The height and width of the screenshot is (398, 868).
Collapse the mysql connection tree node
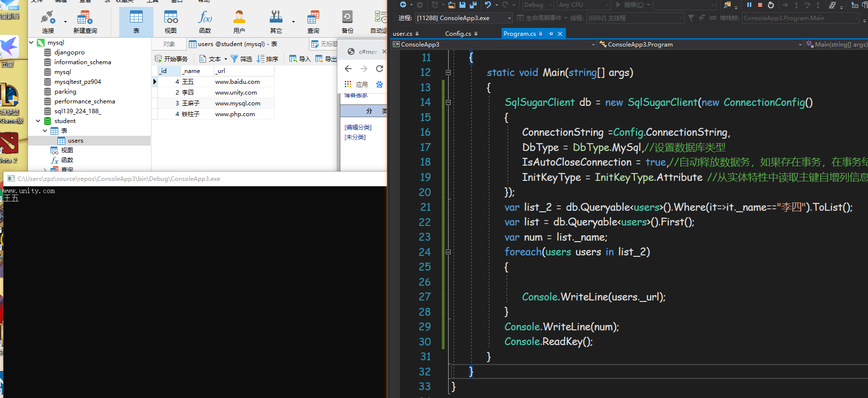point(31,43)
